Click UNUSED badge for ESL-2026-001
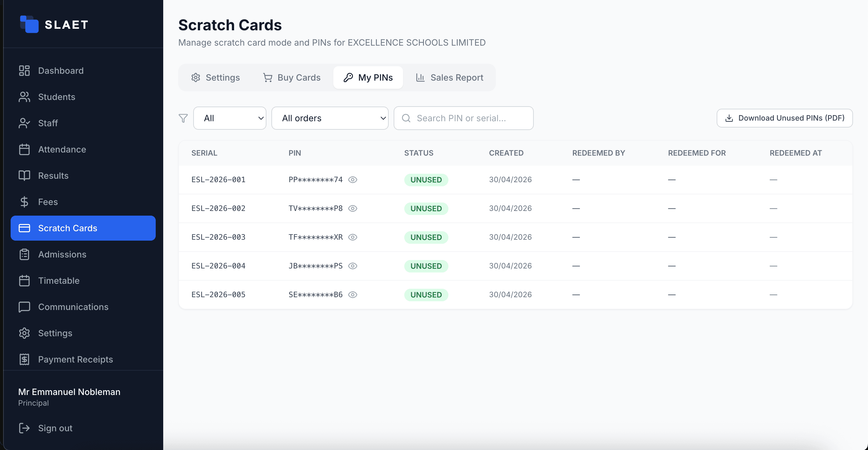The height and width of the screenshot is (450, 868). [426, 180]
